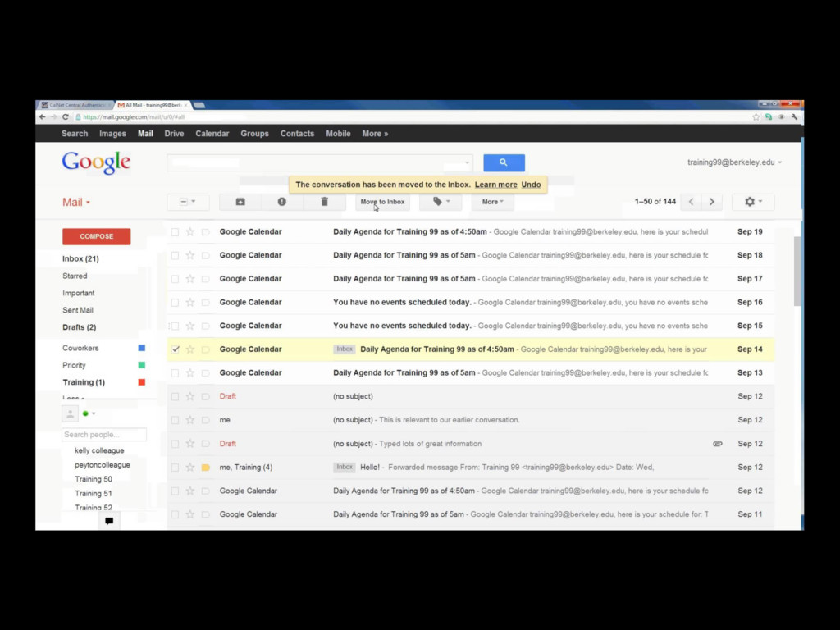840x630 pixels.
Task: Click the blue Coworkers label color
Action: pyautogui.click(x=141, y=348)
